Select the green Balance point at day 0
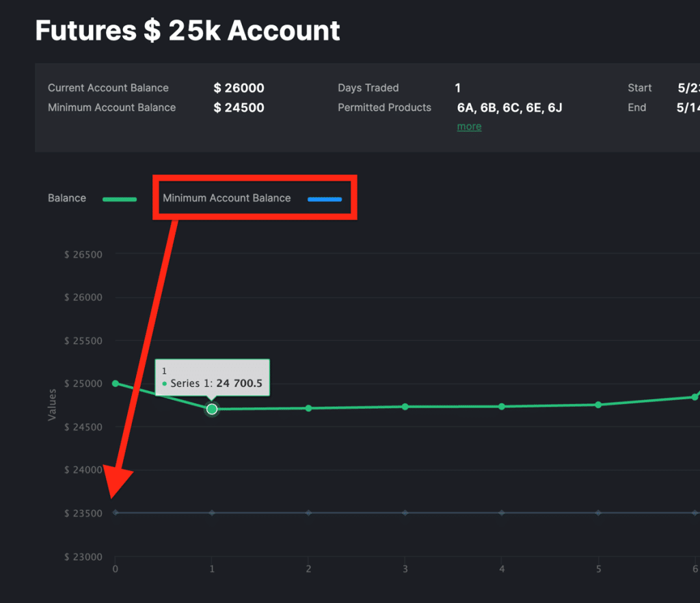 coord(116,384)
